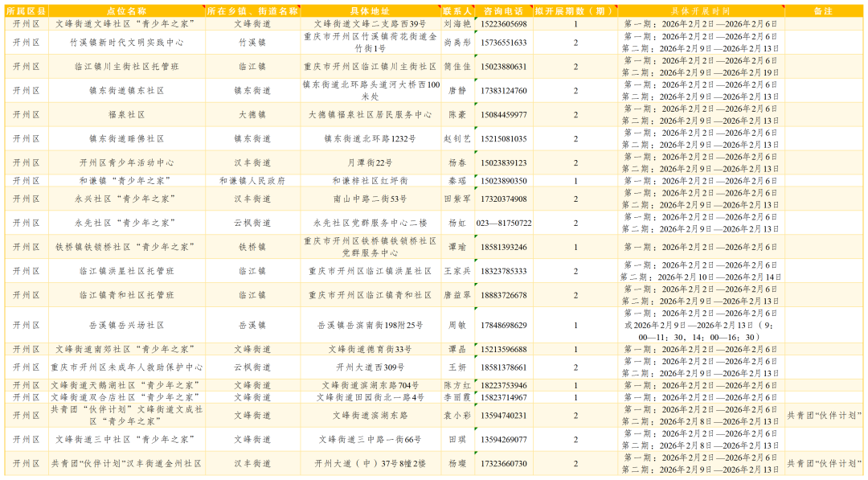Select the address 镇东街道北环路1232号
868x480 pixels.
pyautogui.click(x=371, y=139)
